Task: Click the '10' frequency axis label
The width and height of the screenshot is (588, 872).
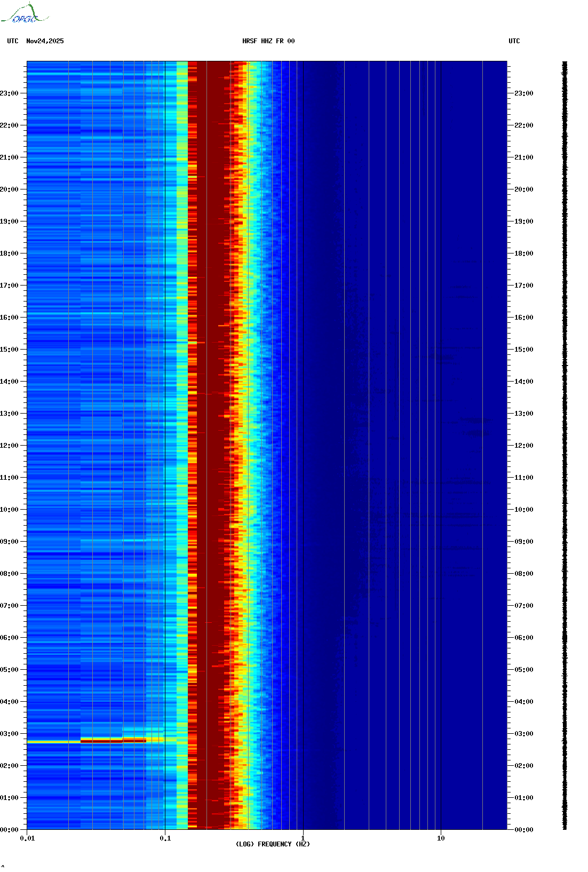Action: 441,838
